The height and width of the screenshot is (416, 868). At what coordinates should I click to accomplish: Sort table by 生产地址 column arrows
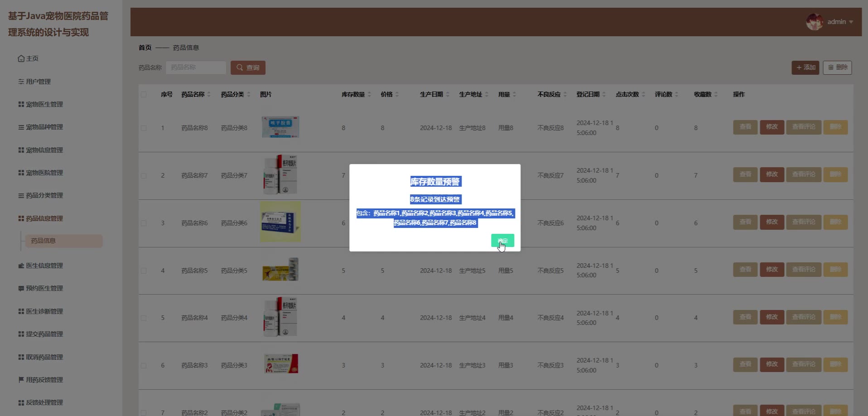[487, 94]
